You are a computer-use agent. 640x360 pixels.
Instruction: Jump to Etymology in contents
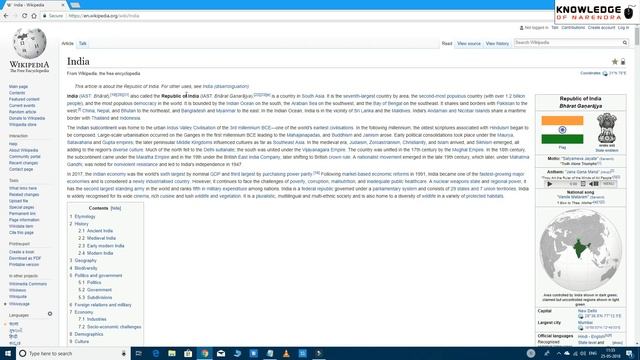click(x=85, y=216)
